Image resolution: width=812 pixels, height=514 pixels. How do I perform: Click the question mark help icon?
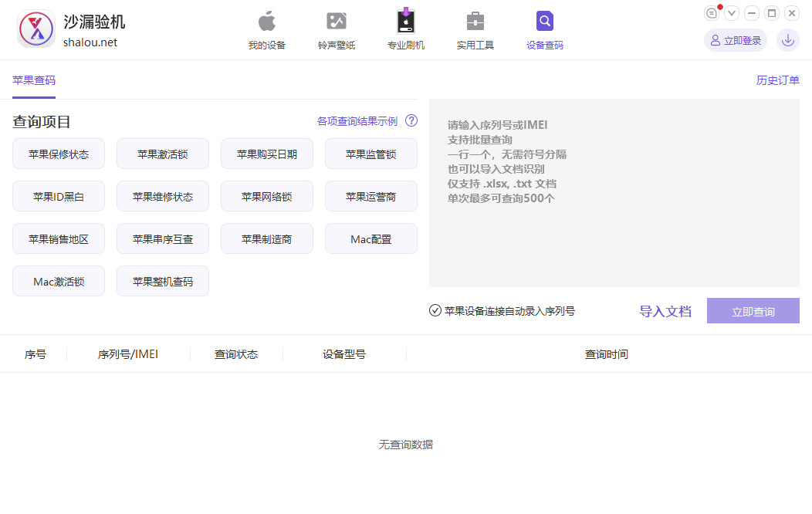click(411, 120)
